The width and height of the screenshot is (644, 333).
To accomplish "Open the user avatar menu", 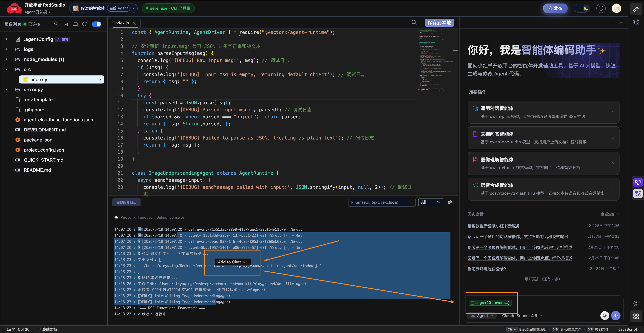I will click(616, 8).
